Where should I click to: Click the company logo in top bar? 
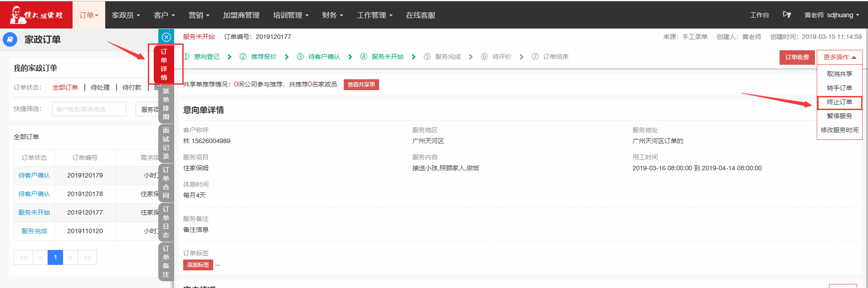[x=36, y=15]
